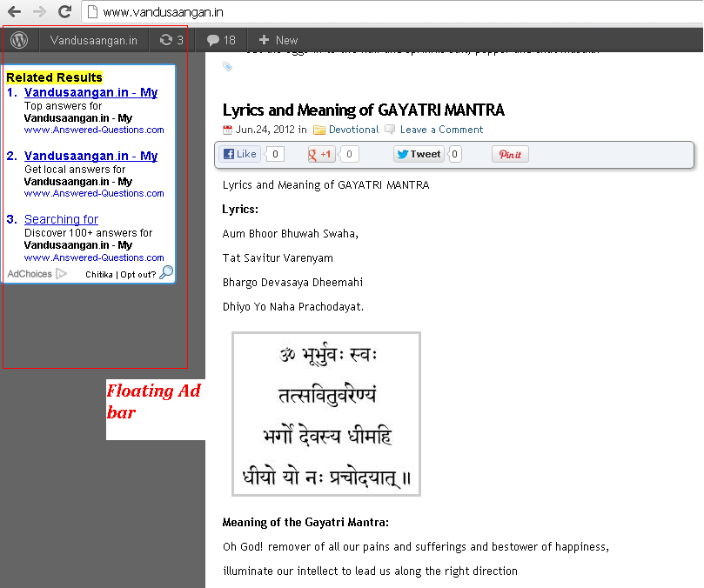
Task: Click the Tweet button
Action: (419, 155)
